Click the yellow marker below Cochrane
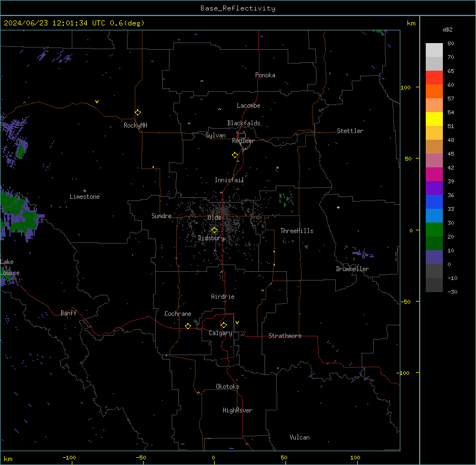 188,326
